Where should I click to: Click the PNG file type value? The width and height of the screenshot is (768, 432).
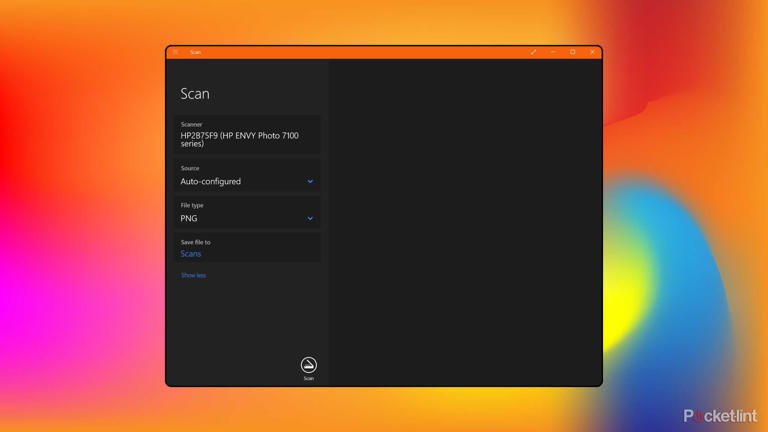[x=189, y=218]
